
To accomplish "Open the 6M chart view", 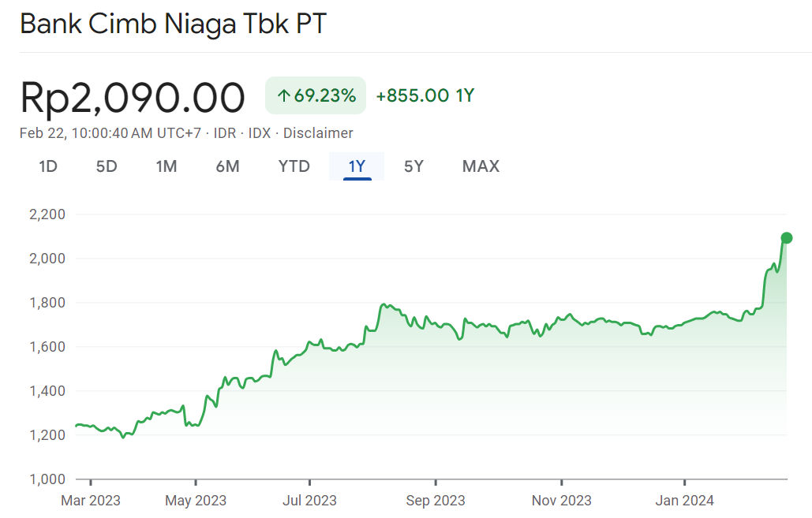I will pyautogui.click(x=228, y=166).
